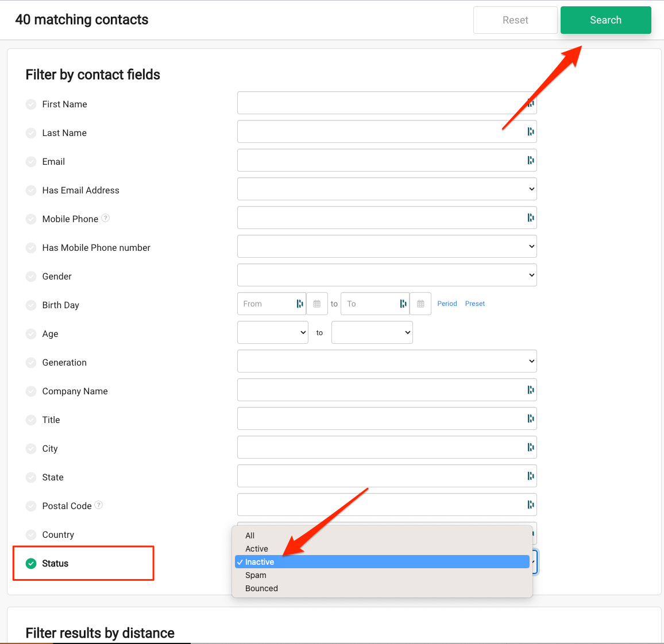Image resolution: width=664 pixels, height=644 pixels.
Task: Click the Period link next to Birth Day
Action: click(x=447, y=304)
